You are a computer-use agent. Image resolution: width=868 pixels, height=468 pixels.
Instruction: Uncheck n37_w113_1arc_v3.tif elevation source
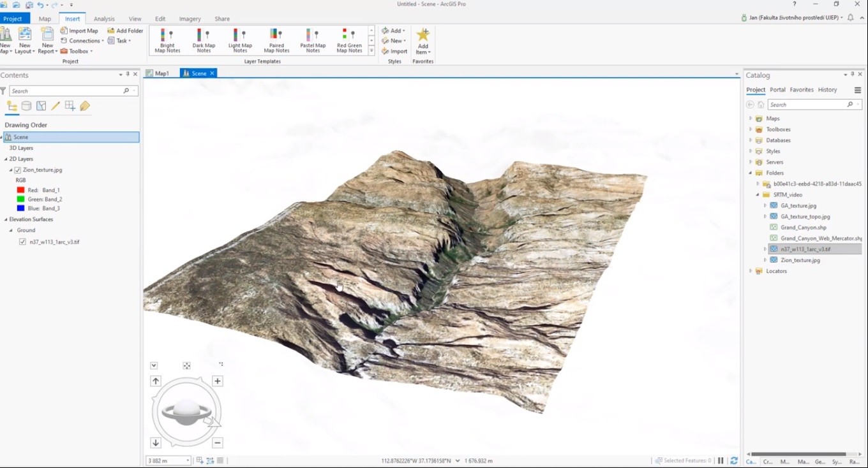tap(23, 242)
